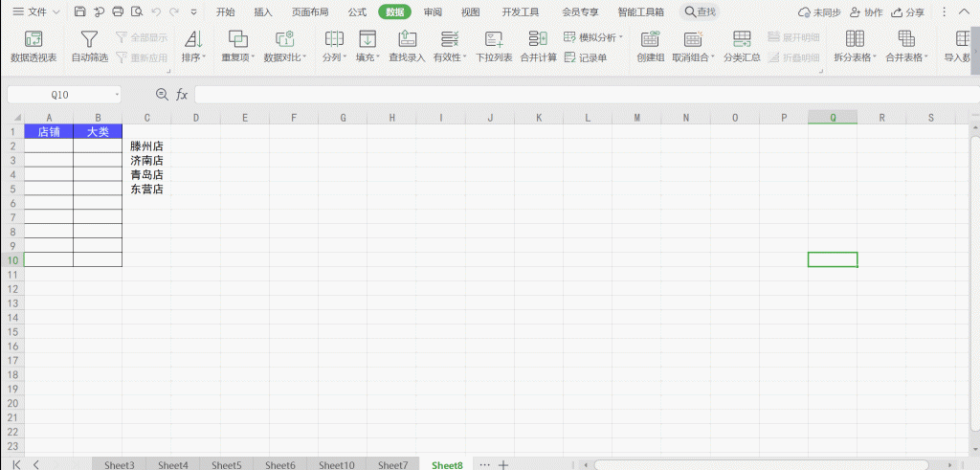Open the 记录单 record form
The height and width of the screenshot is (470, 980).
point(586,57)
